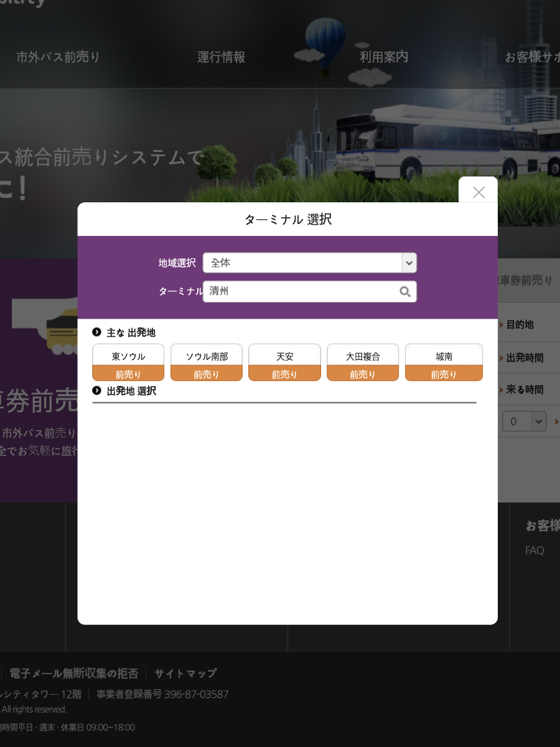
Task: Choose 天安 as departure terminal
Action: (x=284, y=362)
